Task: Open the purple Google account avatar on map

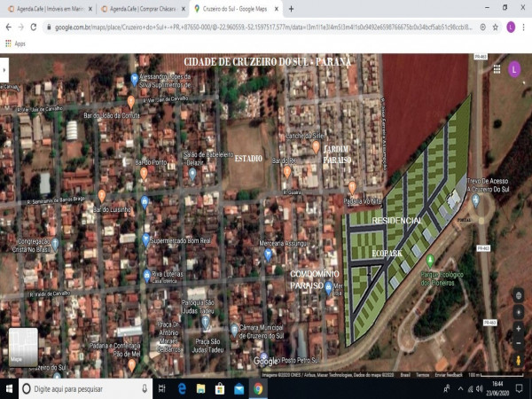Action: click(514, 67)
